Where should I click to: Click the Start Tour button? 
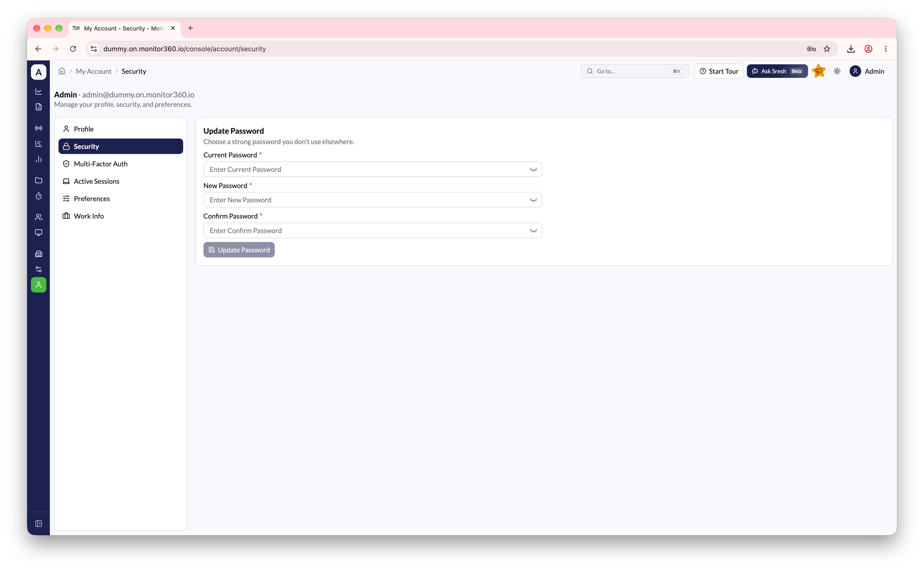coord(719,71)
